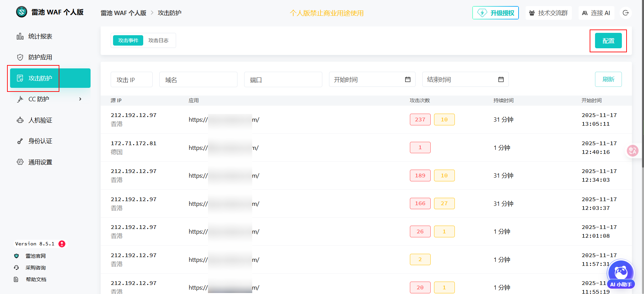Open the 帮助文档 link
644x294 pixels.
click(36, 279)
